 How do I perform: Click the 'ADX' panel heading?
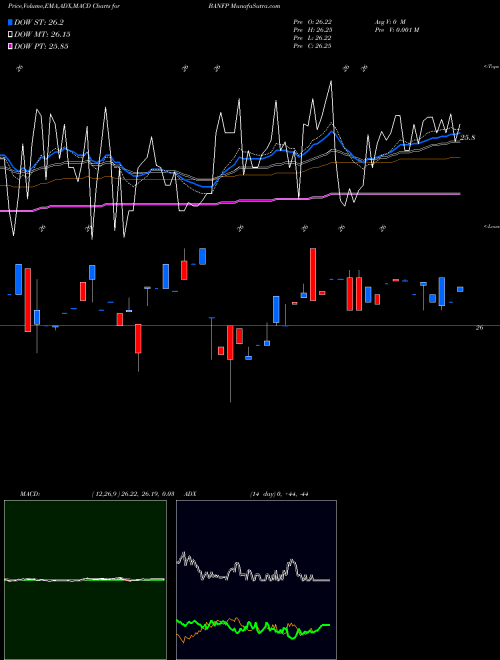pos(190,494)
